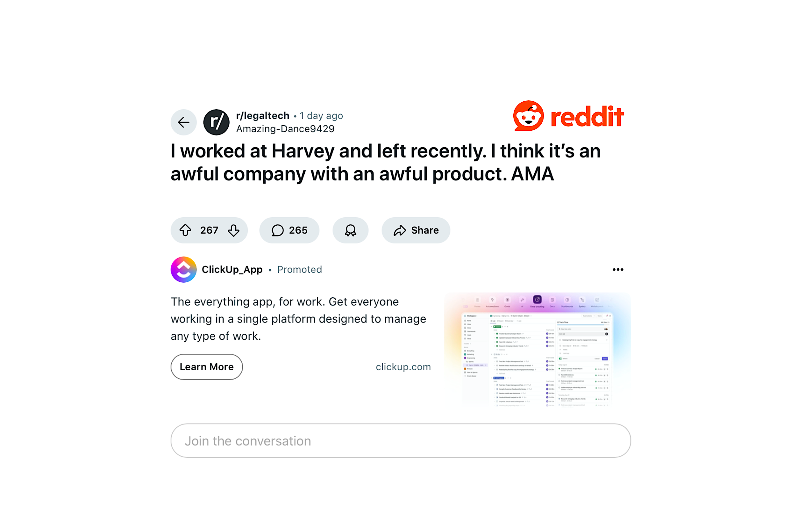Focus the Join the conversation field
812x508 pixels.
(401, 441)
